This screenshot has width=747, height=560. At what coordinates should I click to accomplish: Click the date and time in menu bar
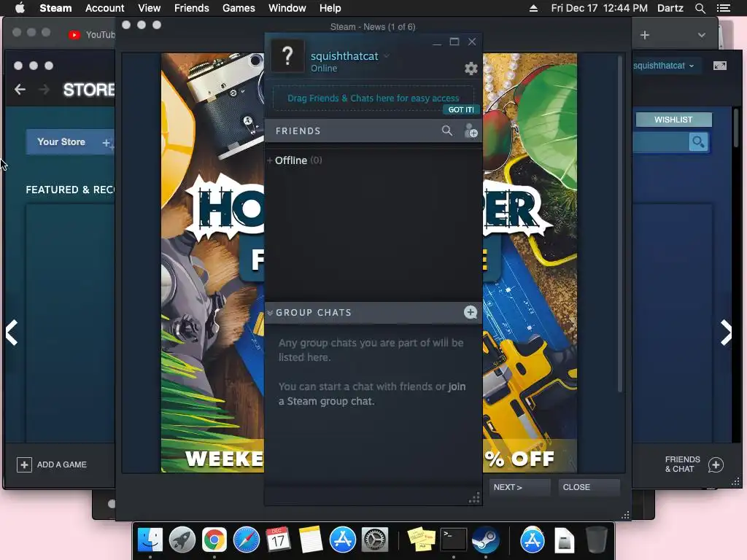(x=600, y=8)
